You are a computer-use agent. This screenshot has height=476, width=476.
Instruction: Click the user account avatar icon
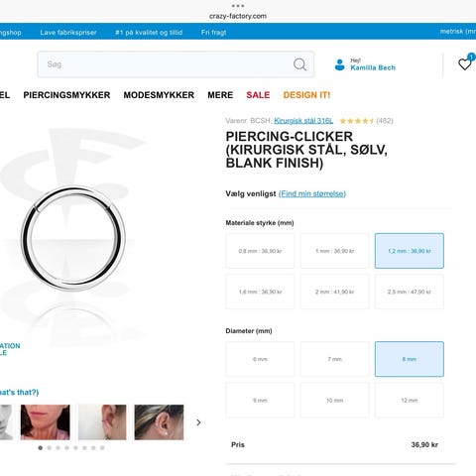click(339, 64)
